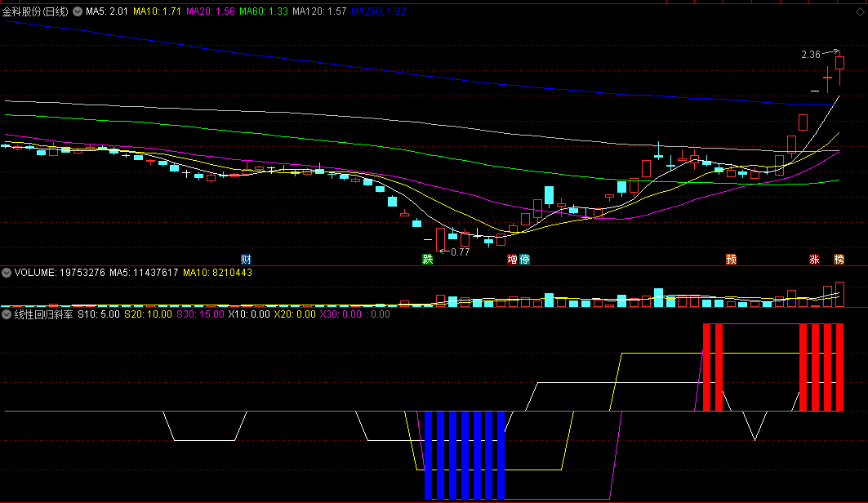The width and height of the screenshot is (868, 503).
Task: Click the green 跌 event marker
Action: click(427, 260)
